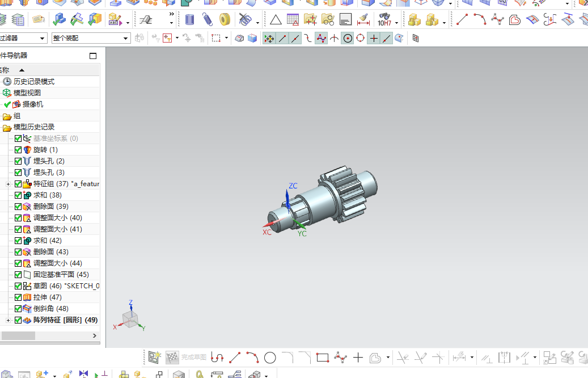Open the extension spring tool
The width and height of the screenshot is (588, 378).
(x=207, y=19)
